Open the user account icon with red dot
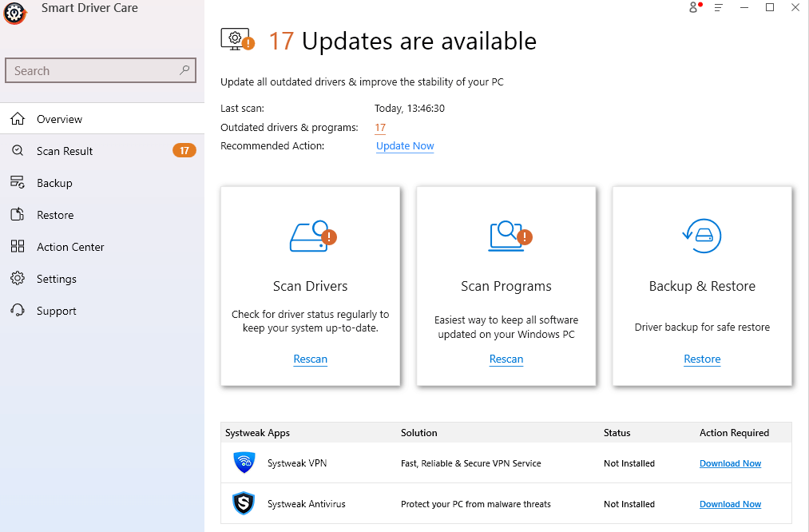 click(695, 7)
